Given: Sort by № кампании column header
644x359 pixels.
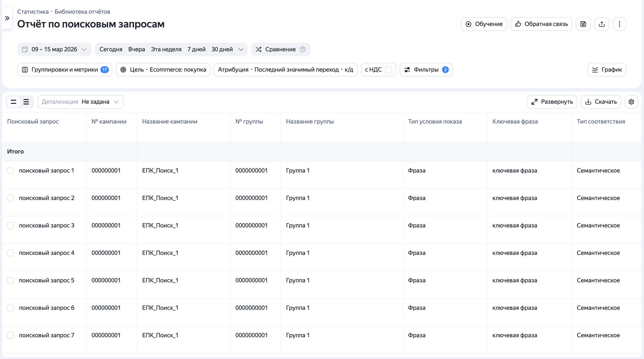Looking at the screenshot, I should tap(109, 122).
